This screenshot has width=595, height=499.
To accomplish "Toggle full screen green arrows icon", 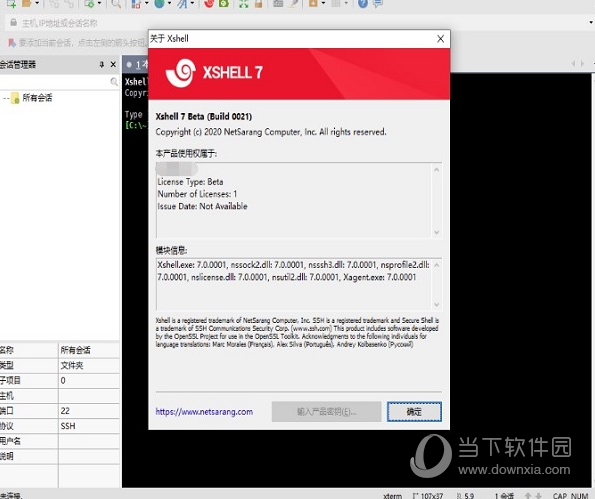I will pyautogui.click(x=244, y=4).
